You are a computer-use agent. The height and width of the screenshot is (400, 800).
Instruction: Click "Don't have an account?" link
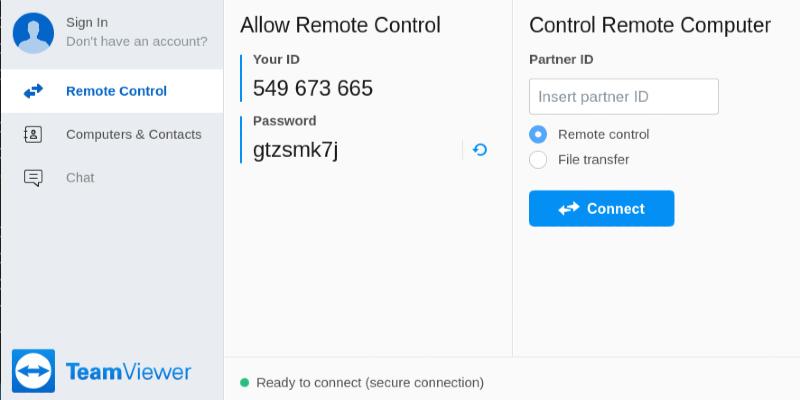tap(136, 42)
